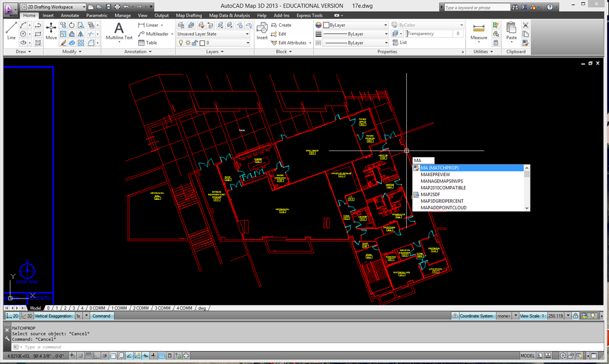This screenshot has width=609, height=364.
Task: Click the Cut scissors icon
Action: 526,25
